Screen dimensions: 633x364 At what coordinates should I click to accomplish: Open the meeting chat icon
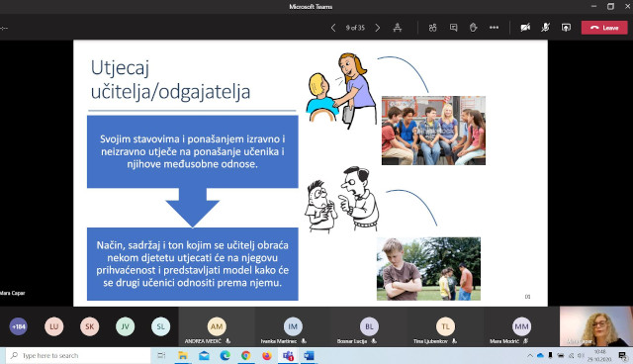point(453,28)
